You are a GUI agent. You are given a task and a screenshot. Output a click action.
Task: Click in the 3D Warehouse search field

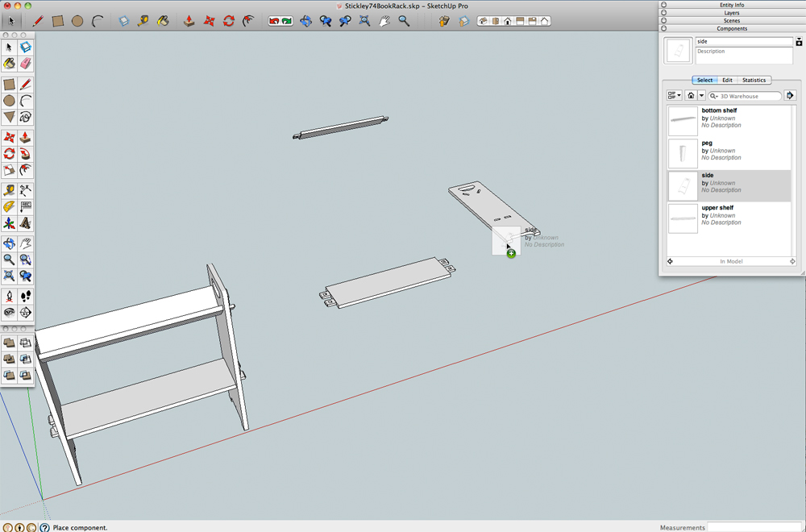[748, 96]
